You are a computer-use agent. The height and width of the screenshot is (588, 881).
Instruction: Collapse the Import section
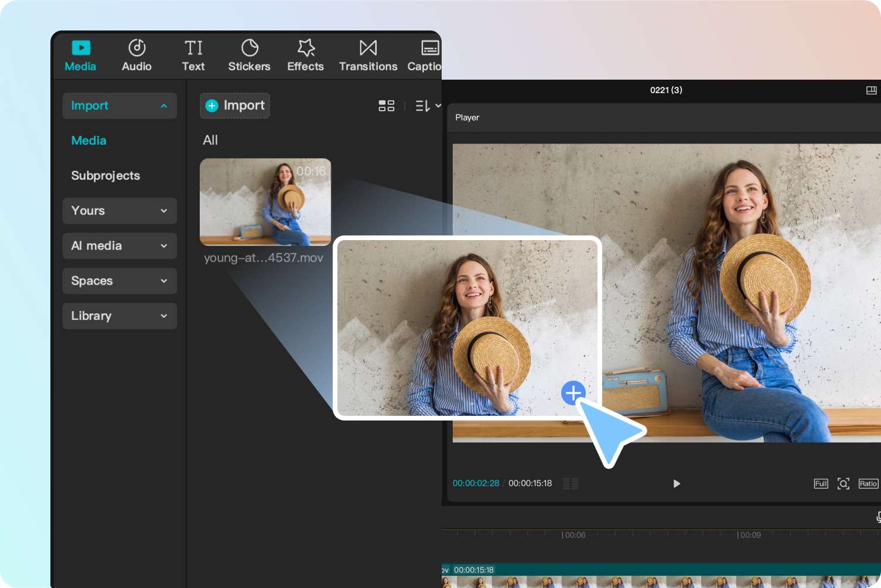119,105
